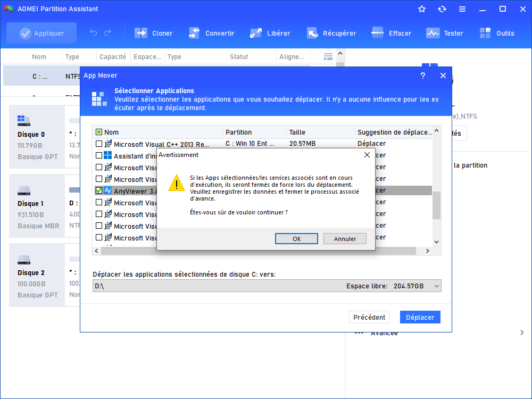Click the Assistant d'ins Windows icon
The height and width of the screenshot is (399, 532).
[x=108, y=155]
